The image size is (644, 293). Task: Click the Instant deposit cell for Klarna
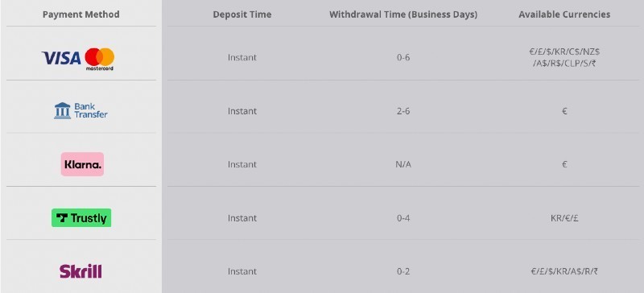point(242,164)
